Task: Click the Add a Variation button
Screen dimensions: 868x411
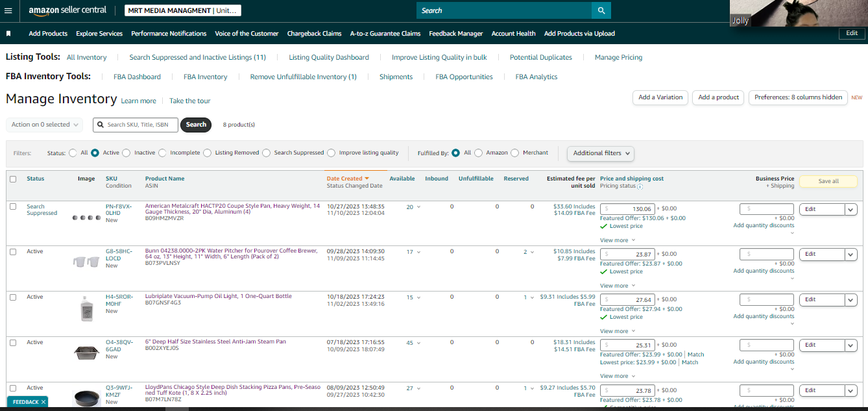Action: pyautogui.click(x=660, y=97)
